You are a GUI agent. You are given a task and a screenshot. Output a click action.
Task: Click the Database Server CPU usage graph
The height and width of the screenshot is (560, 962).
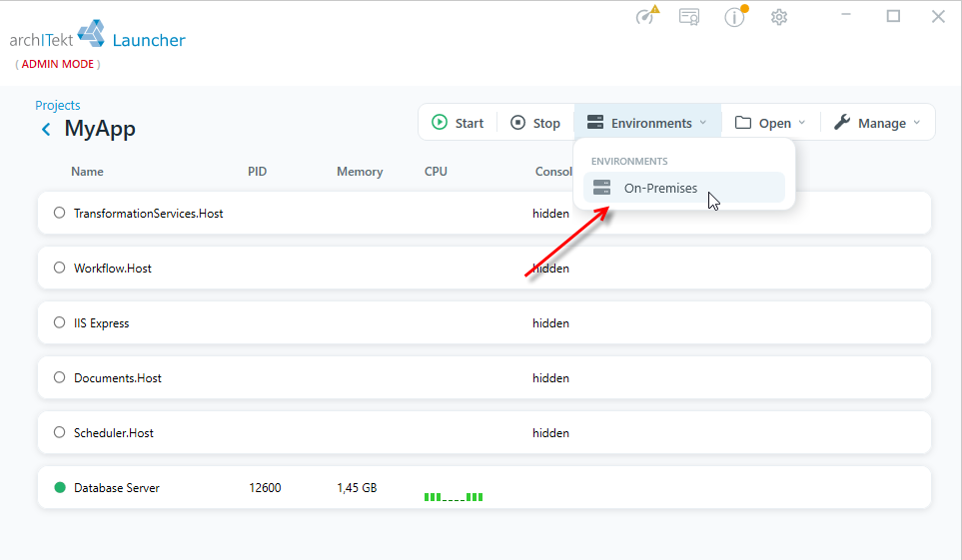click(x=454, y=497)
